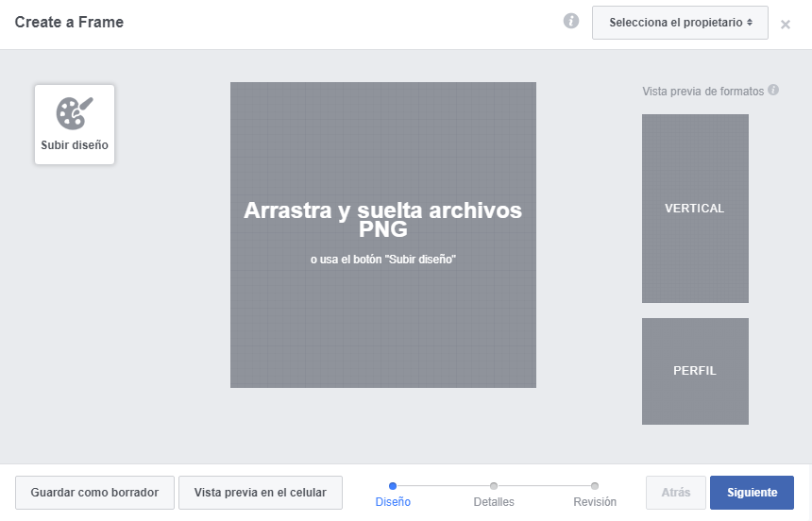The width and height of the screenshot is (812, 521).
Task: Select the Revisión step dot
Action: [x=595, y=486]
